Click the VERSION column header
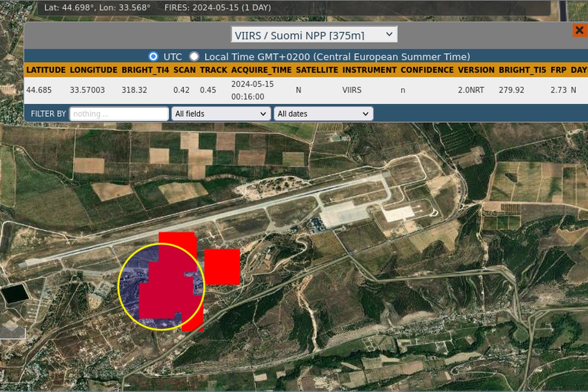The height and width of the screenshot is (392, 588). pyautogui.click(x=476, y=70)
